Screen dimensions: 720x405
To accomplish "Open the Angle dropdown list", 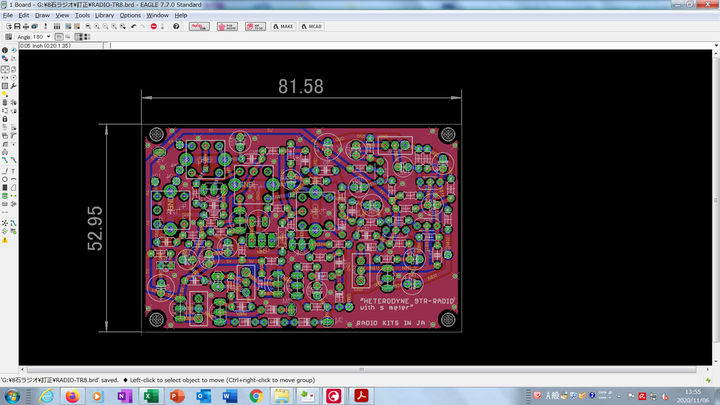I will point(48,37).
